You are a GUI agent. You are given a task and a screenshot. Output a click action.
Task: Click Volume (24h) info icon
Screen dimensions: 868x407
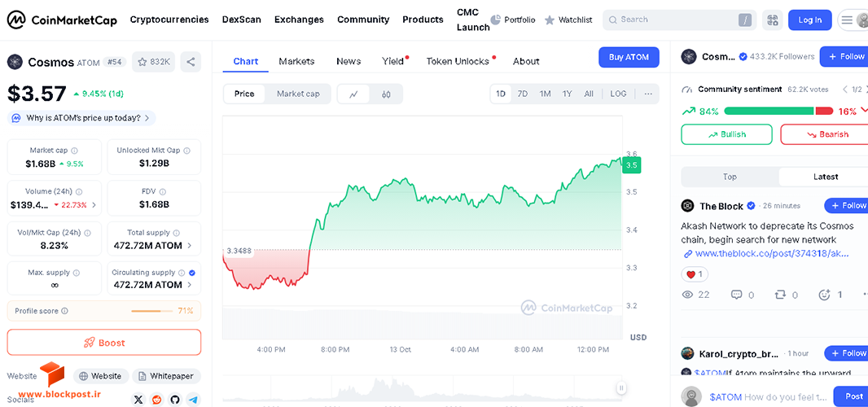tap(79, 191)
